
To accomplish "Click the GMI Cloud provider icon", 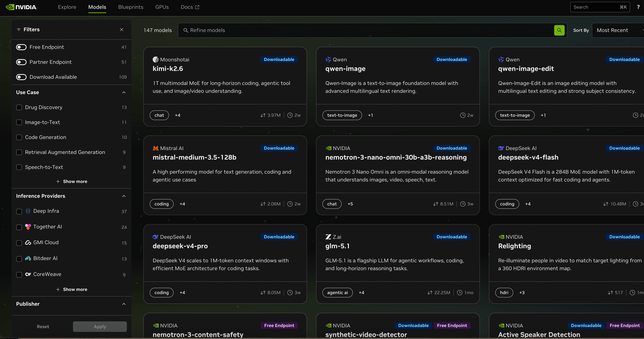I will pyautogui.click(x=28, y=242).
